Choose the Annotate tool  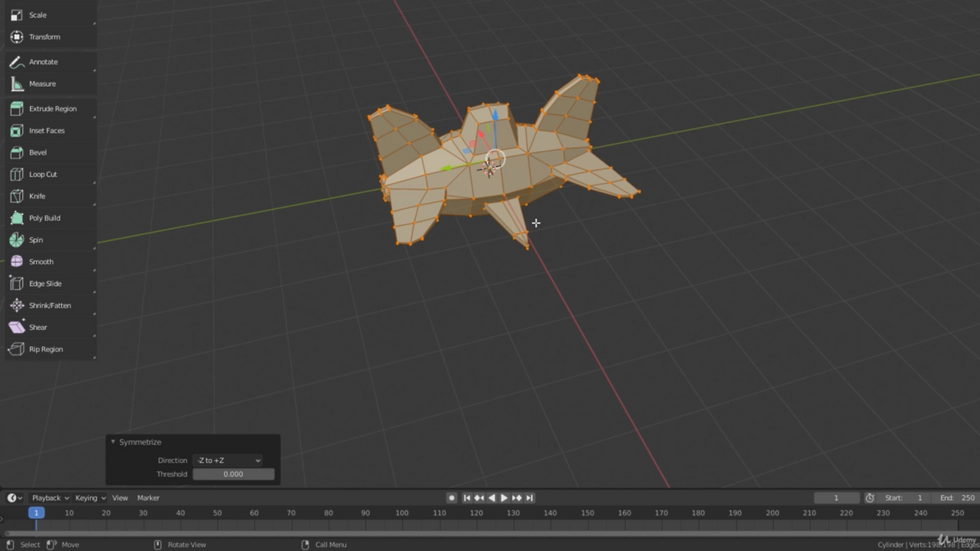[51, 62]
